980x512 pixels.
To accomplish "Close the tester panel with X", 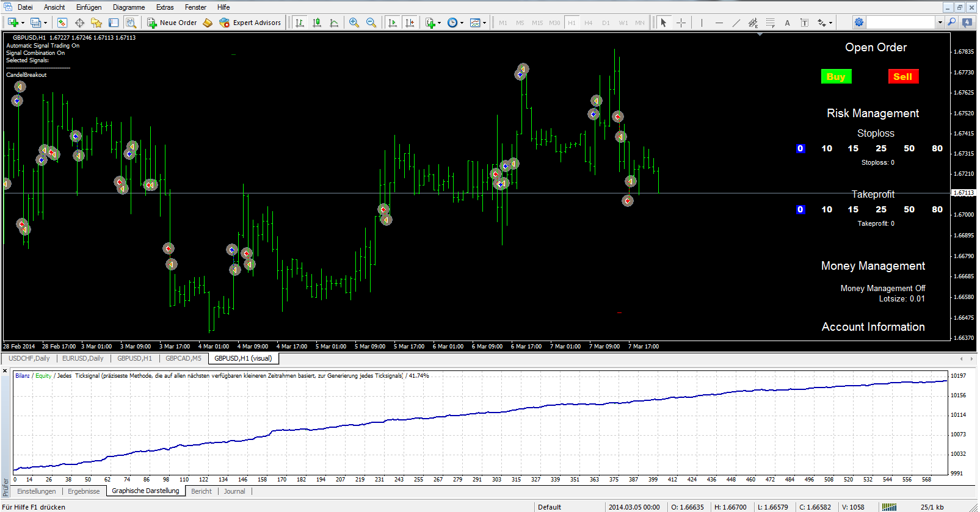I will (x=5, y=371).
